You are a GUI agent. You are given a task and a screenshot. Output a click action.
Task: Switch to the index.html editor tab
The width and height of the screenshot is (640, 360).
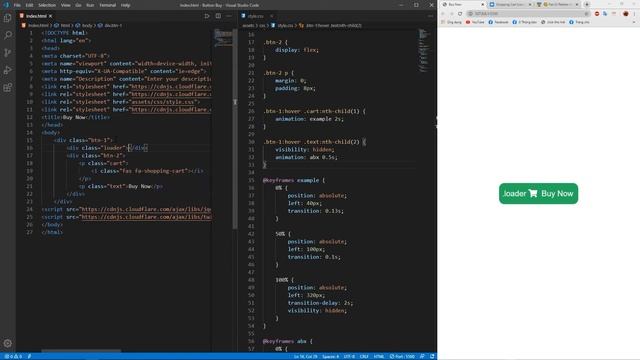pyautogui.click(x=36, y=16)
